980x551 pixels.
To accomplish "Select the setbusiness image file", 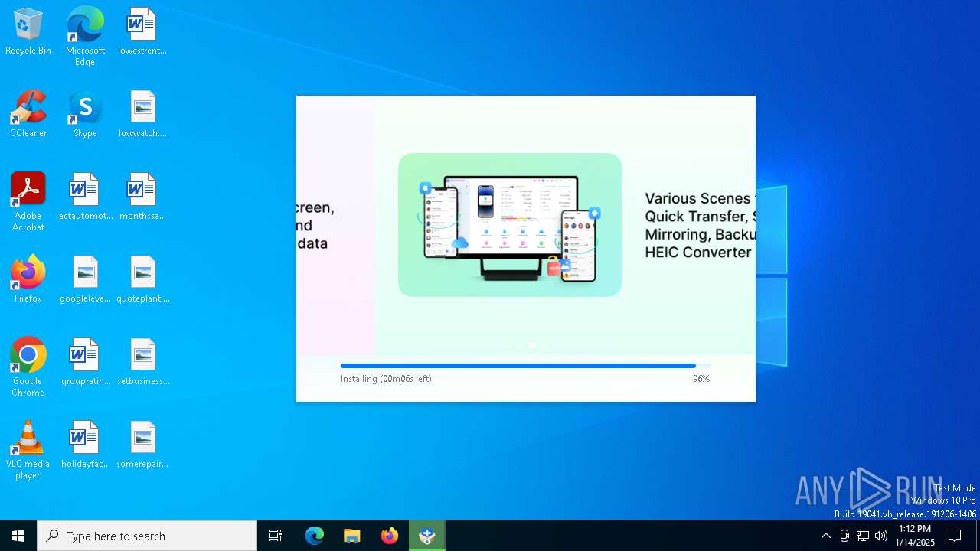I will tap(142, 363).
